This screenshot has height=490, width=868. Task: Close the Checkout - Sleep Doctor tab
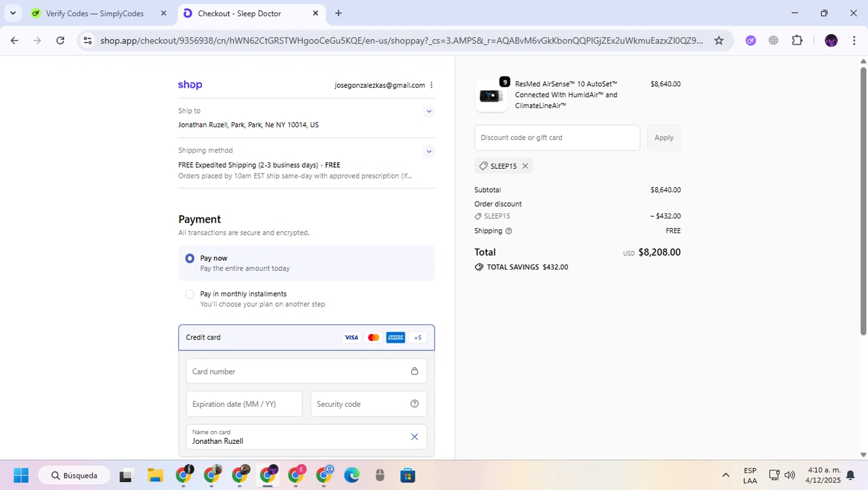[315, 13]
